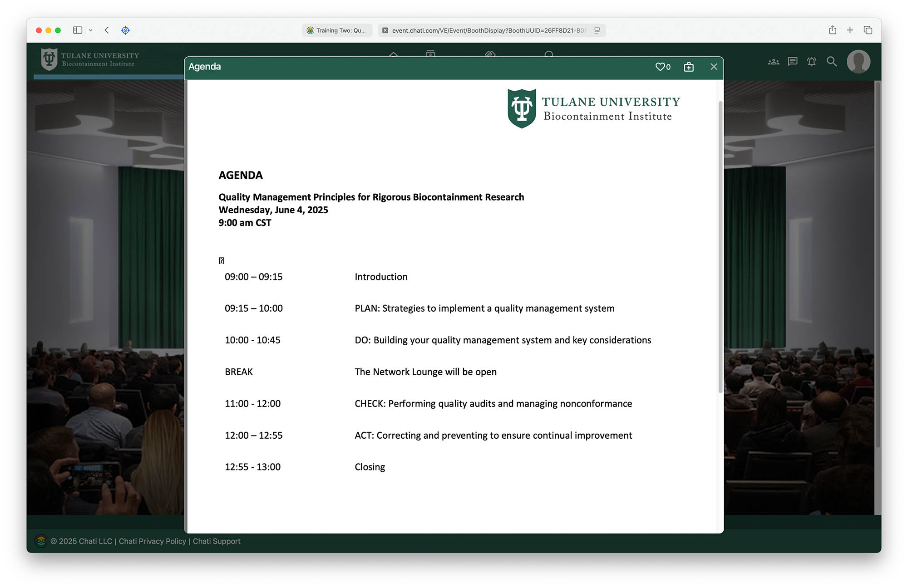The width and height of the screenshot is (908, 588).
Task: Open the chat messages icon
Action: (793, 62)
